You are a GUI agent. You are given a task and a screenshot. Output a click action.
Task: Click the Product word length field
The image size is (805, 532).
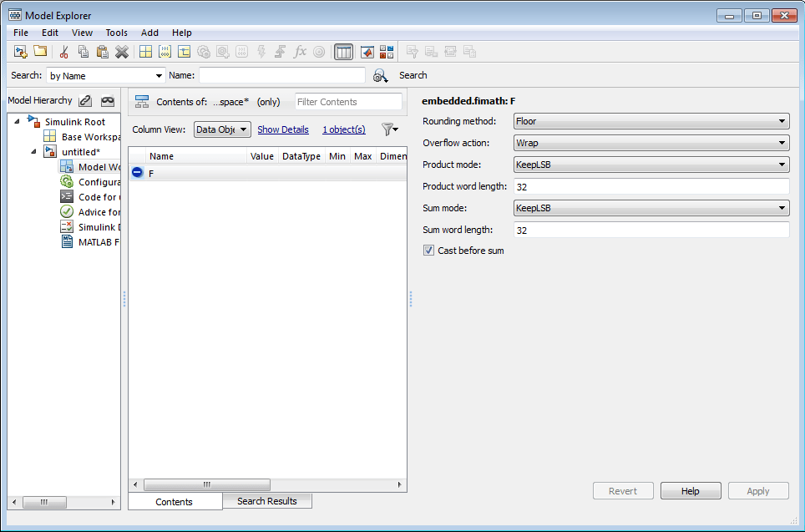click(651, 186)
